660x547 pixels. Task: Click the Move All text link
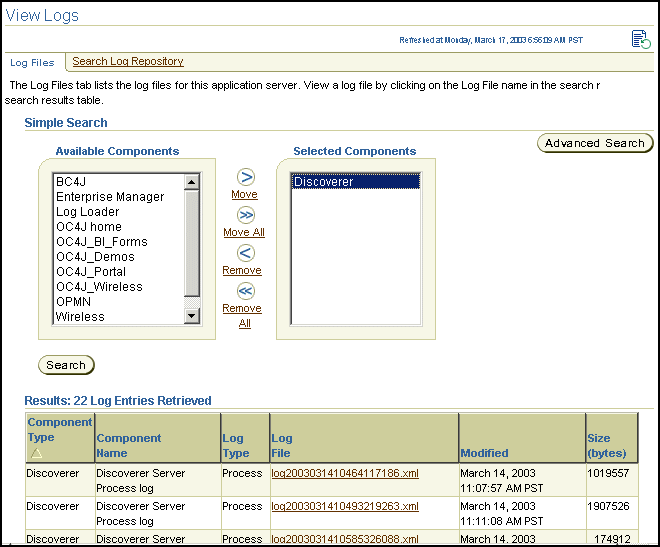click(244, 232)
